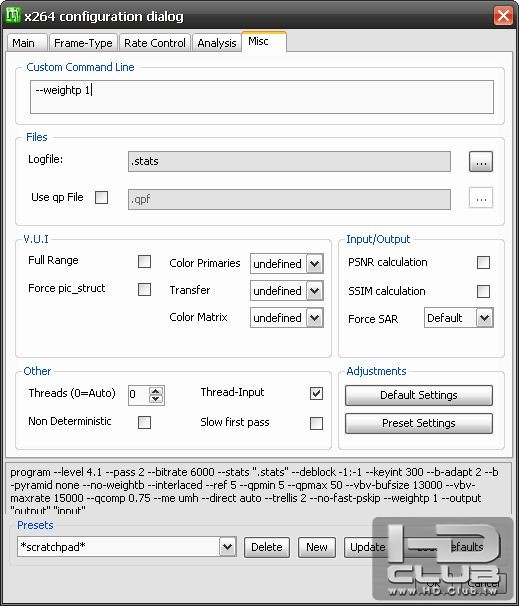This screenshot has width=519, height=606.
Task: Click the Default Settings button
Action: point(419,395)
